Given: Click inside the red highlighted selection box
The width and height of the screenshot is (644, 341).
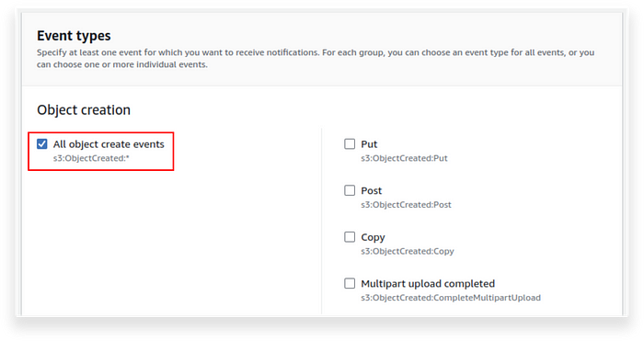Looking at the screenshot, I should coord(101,151).
